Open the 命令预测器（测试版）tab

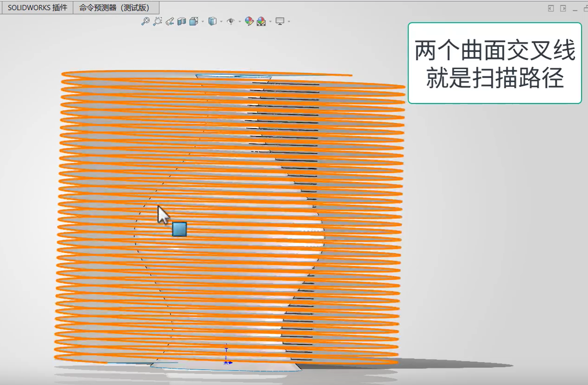click(115, 7)
